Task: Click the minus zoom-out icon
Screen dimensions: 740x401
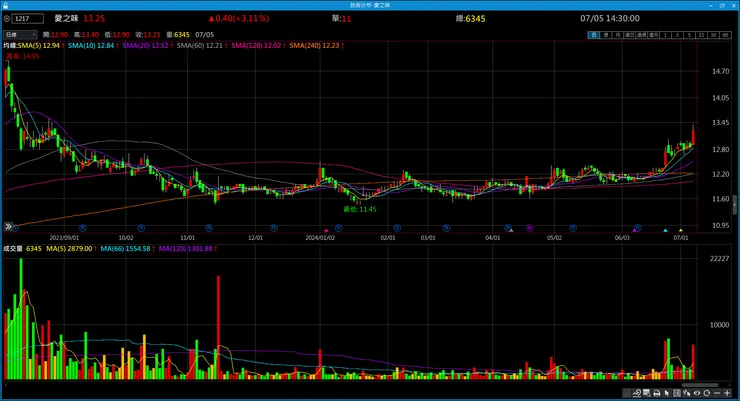Action: tap(717, 393)
